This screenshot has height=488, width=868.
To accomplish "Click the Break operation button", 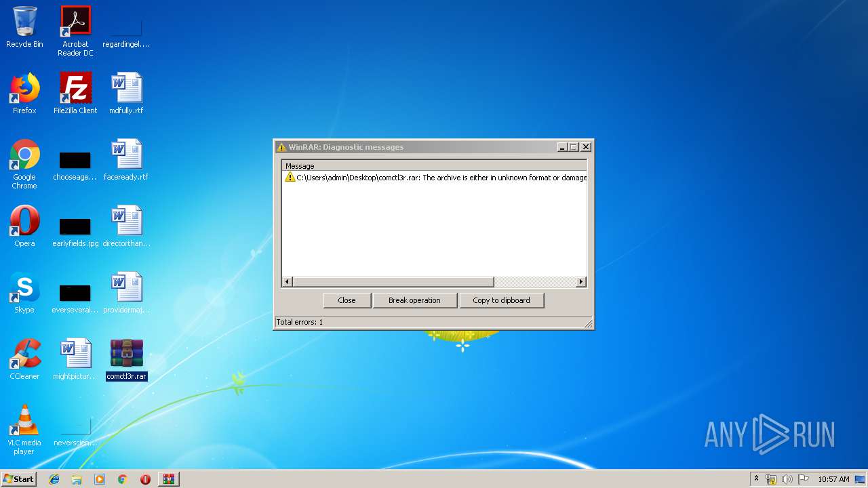I will (x=414, y=300).
